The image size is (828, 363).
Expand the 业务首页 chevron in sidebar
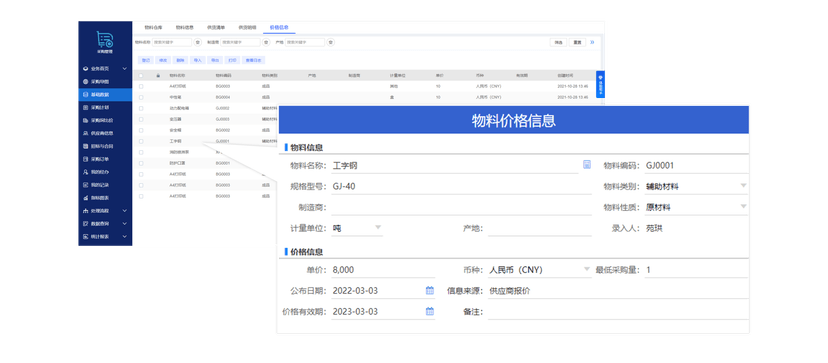(x=125, y=69)
